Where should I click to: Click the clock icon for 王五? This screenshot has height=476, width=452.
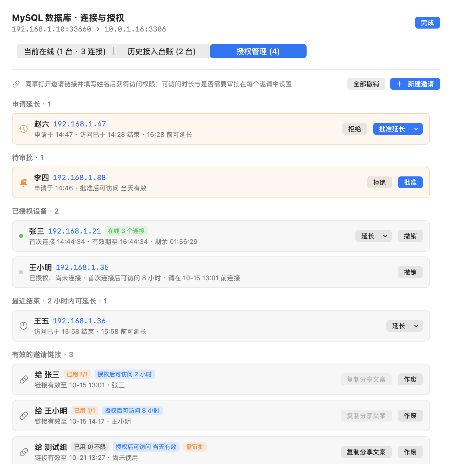coord(23,326)
